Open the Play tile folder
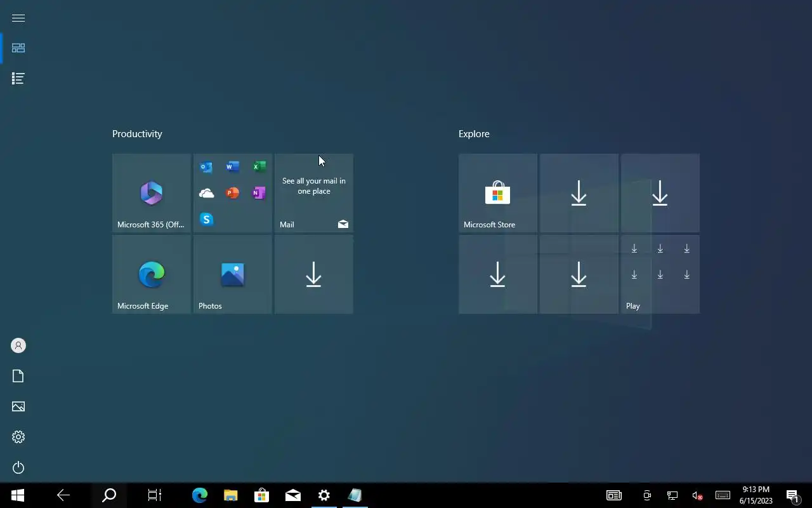812x508 pixels. pos(660,274)
